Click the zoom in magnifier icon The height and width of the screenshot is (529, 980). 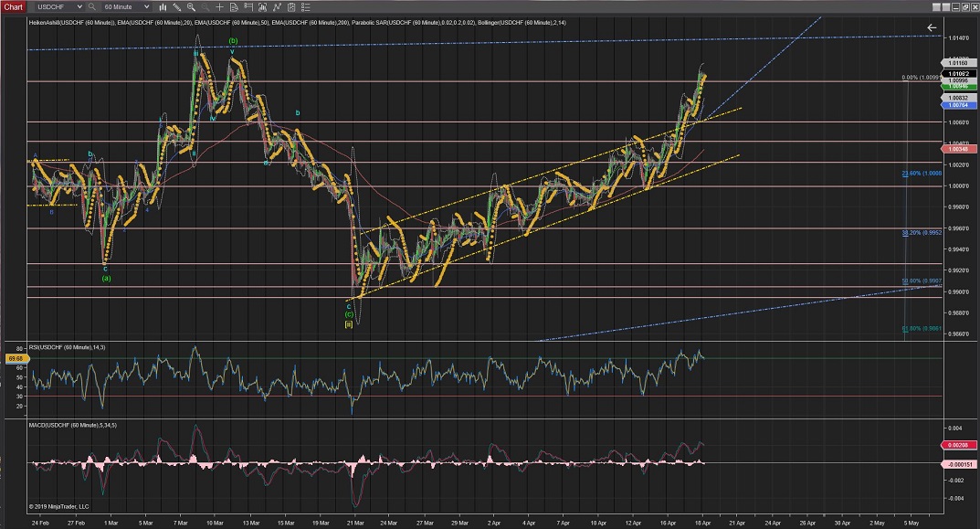[x=191, y=7]
